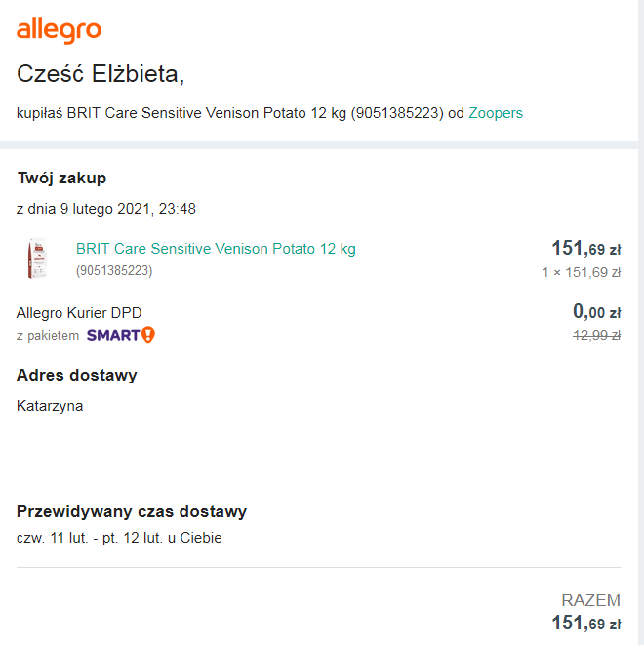
Task: Click the "Przewidywany czas dostawy" heading
Action: 132,511
